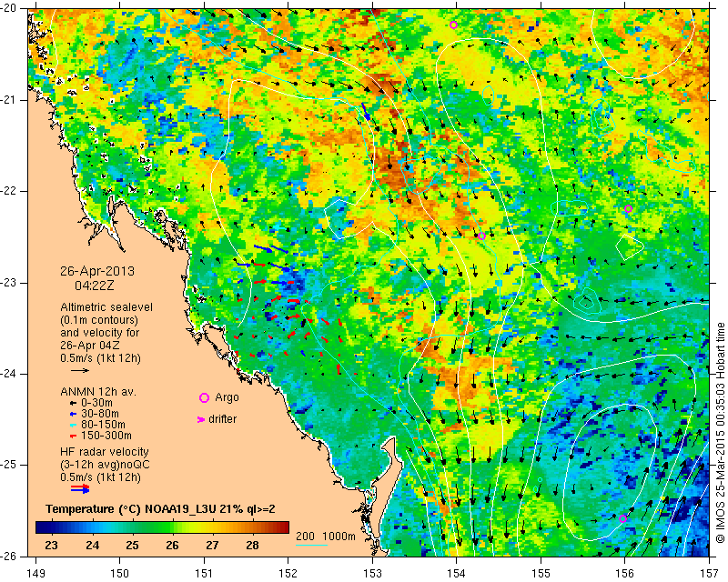
Task: Click the '150-300m' depth label
Action: [x=106, y=436]
